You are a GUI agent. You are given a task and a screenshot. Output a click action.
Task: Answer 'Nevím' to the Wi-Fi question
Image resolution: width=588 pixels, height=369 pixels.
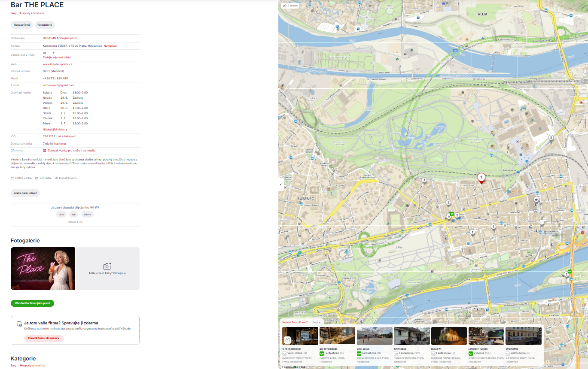tap(87, 215)
